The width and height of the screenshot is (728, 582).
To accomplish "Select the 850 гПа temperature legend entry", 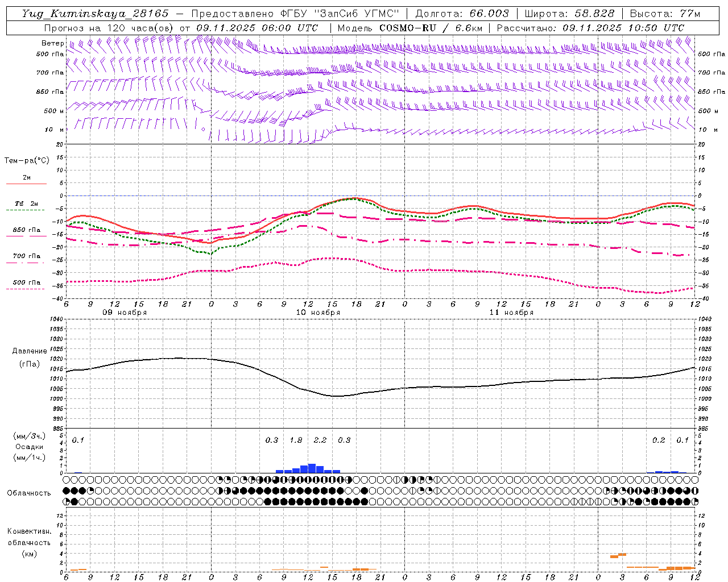I will click(26, 232).
